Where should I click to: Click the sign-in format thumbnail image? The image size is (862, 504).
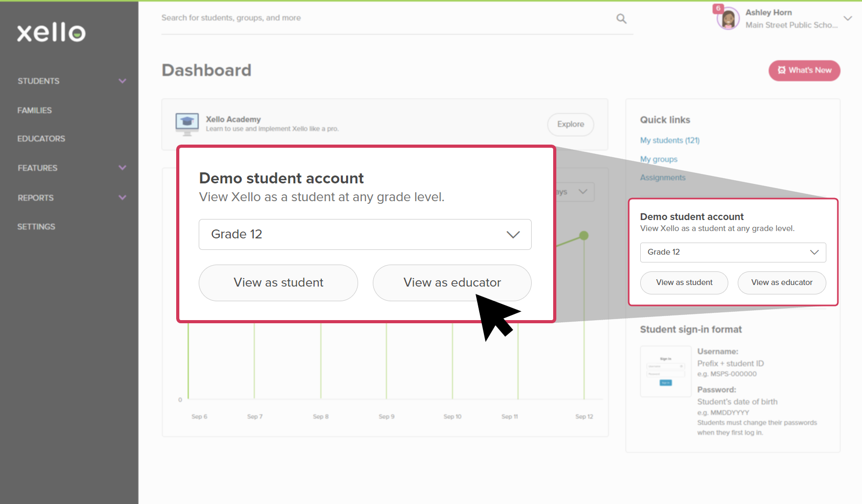pos(665,371)
